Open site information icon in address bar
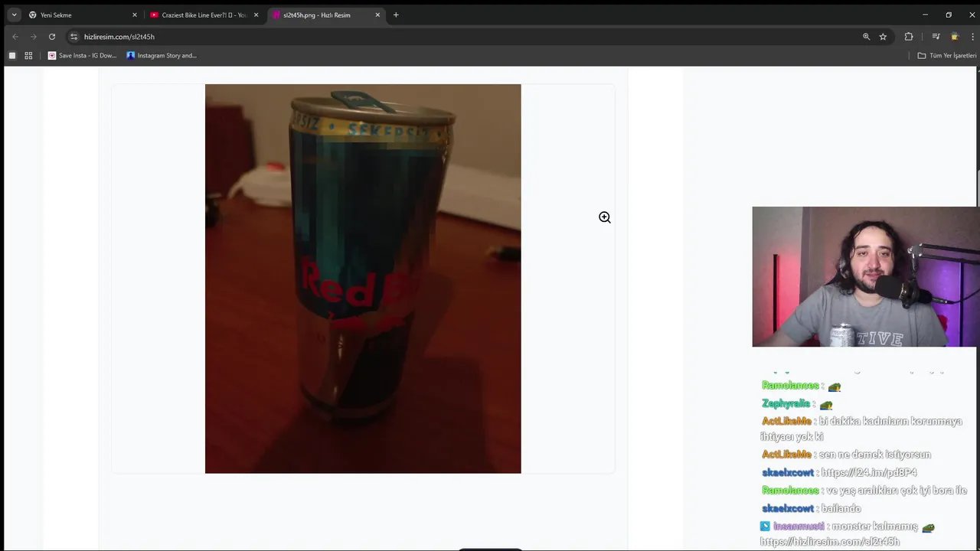Viewport: 980px width, 551px height. [x=73, y=37]
